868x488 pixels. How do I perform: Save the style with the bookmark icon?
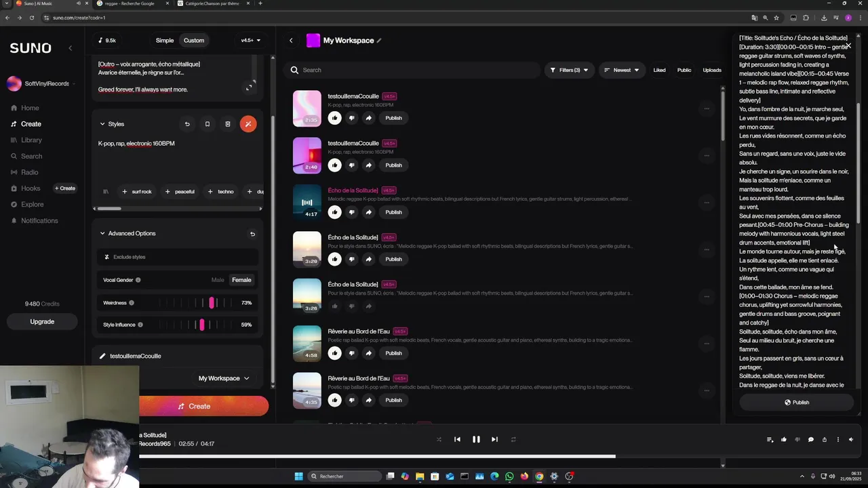pyautogui.click(x=208, y=124)
